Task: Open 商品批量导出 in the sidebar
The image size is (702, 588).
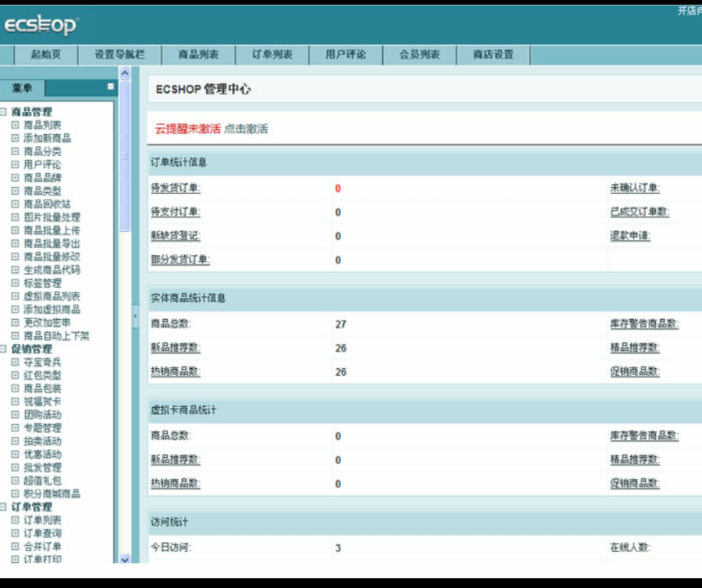Action: [52, 243]
